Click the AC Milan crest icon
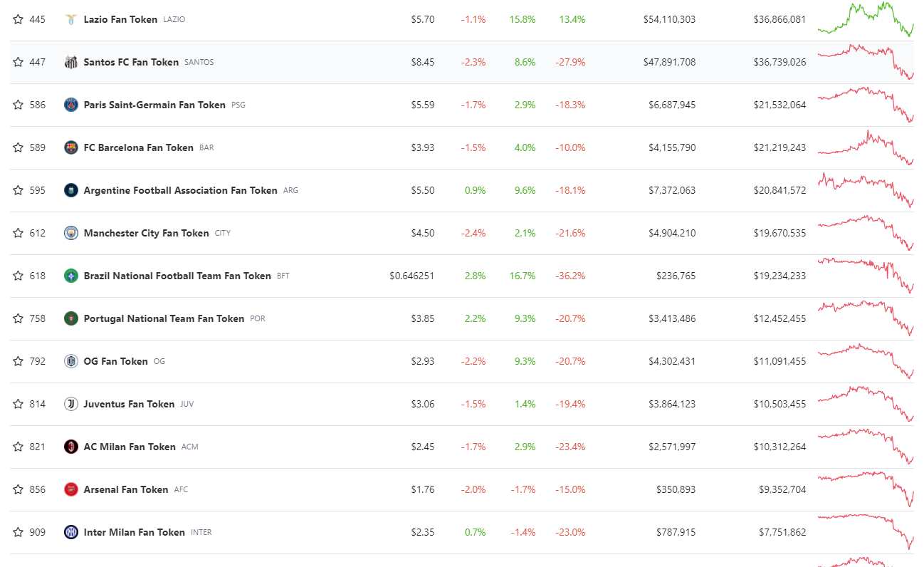 coord(70,447)
